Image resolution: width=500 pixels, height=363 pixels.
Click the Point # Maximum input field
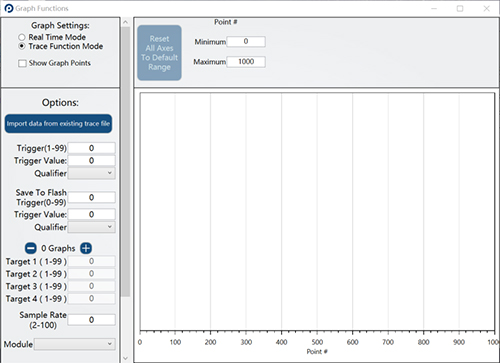[x=246, y=62]
